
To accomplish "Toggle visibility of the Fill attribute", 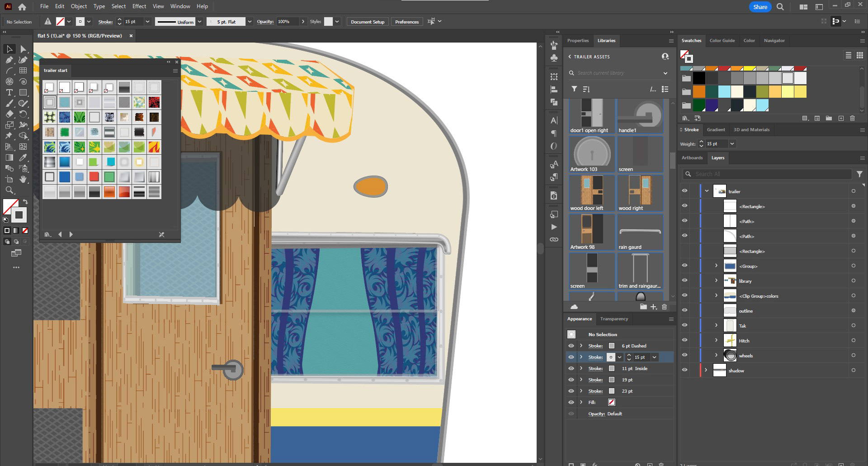I will tap(571, 402).
